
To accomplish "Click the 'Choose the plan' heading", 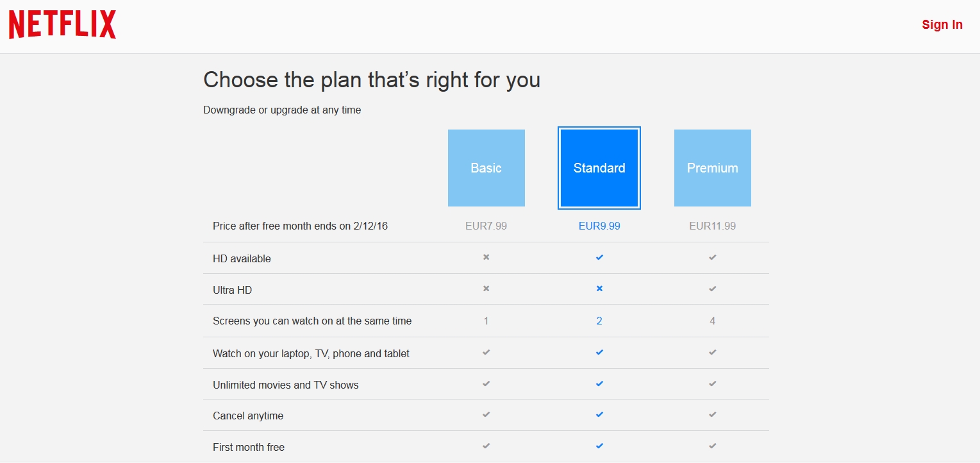I will tap(372, 80).
